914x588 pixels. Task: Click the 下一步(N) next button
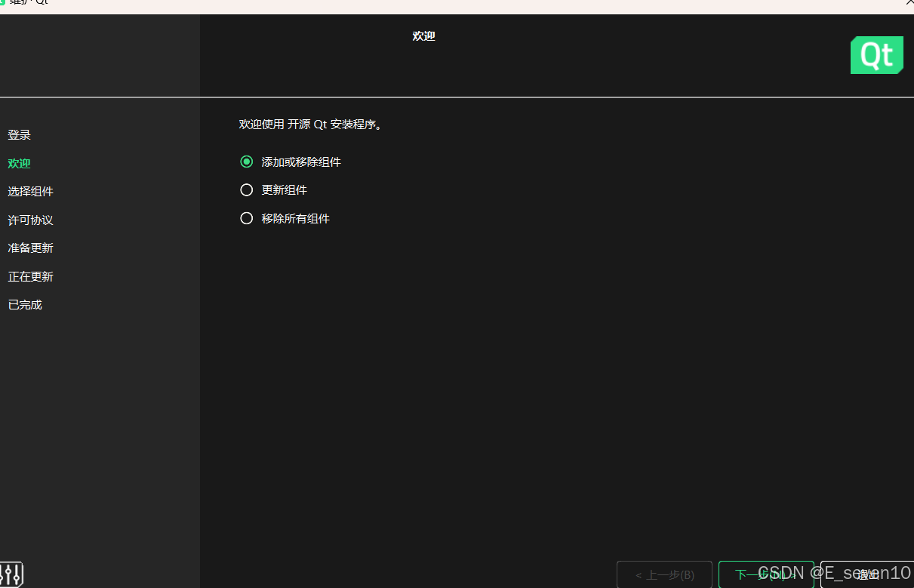766,574
